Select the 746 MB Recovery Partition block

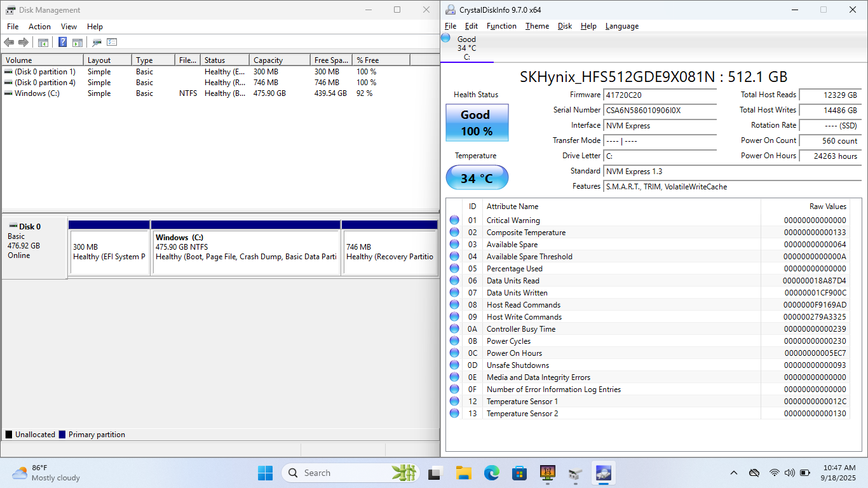(390, 252)
